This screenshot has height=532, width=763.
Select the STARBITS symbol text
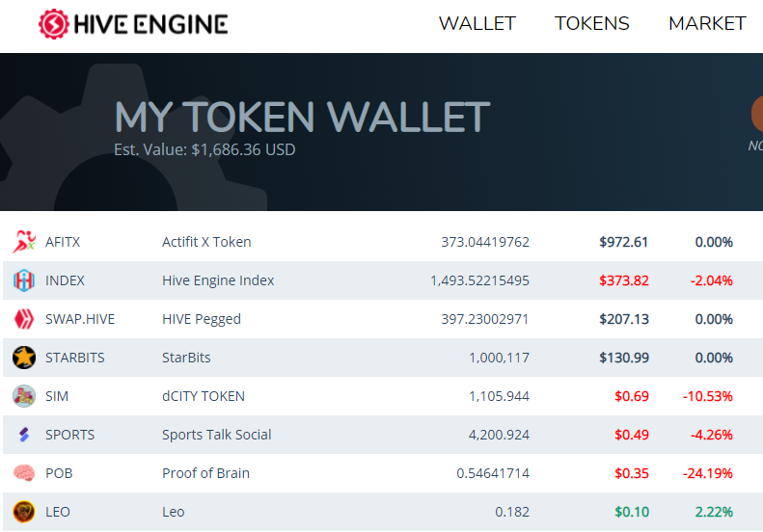(75, 358)
